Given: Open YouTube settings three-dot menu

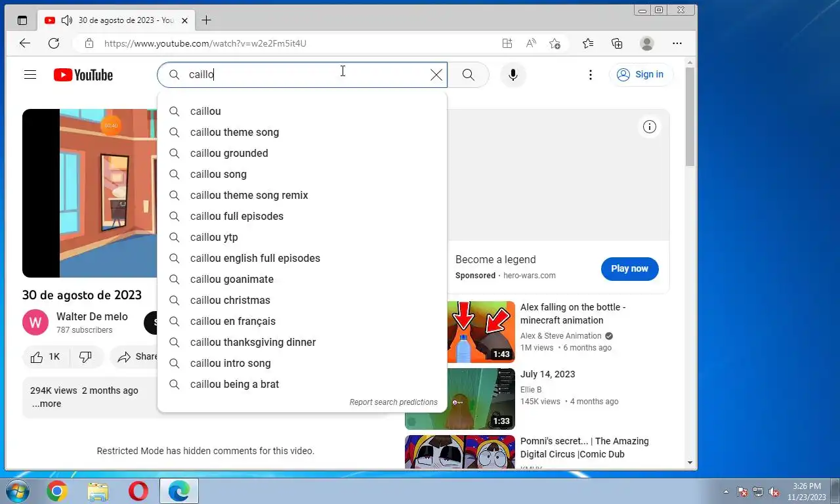Looking at the screenshot, I should tap(591, 75).
